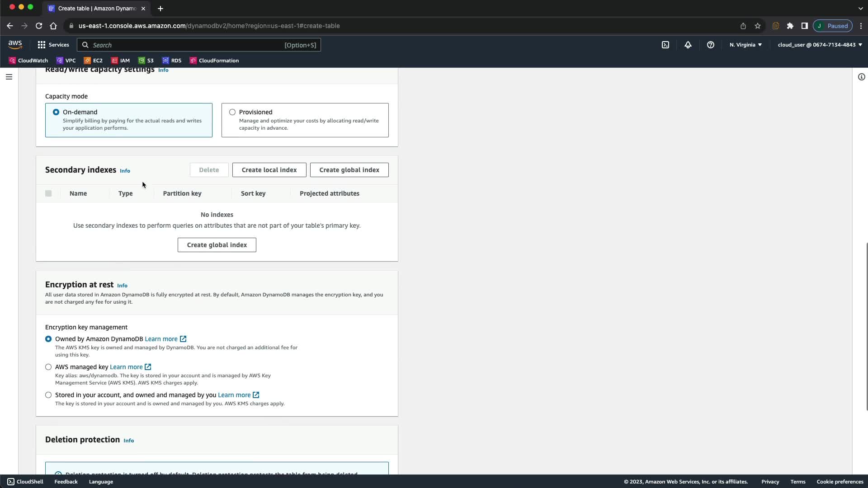Open the right-side info panel icon

(x=861, y=77)
